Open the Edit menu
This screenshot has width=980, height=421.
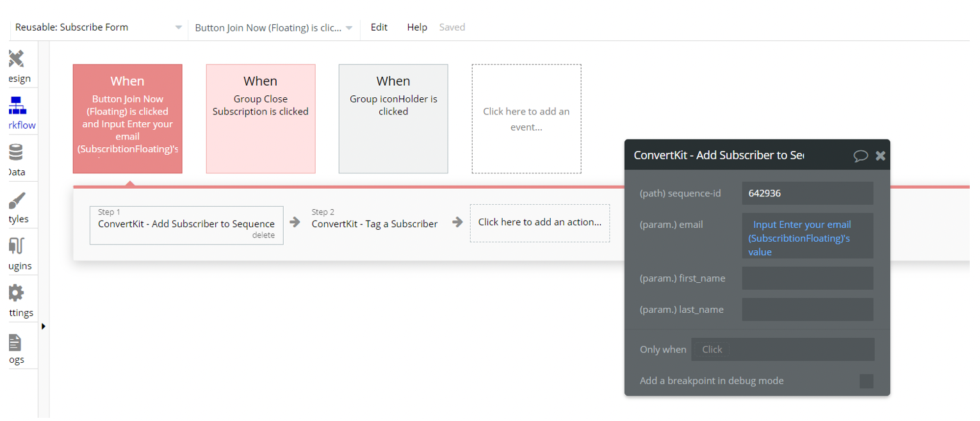pos(379,27)
